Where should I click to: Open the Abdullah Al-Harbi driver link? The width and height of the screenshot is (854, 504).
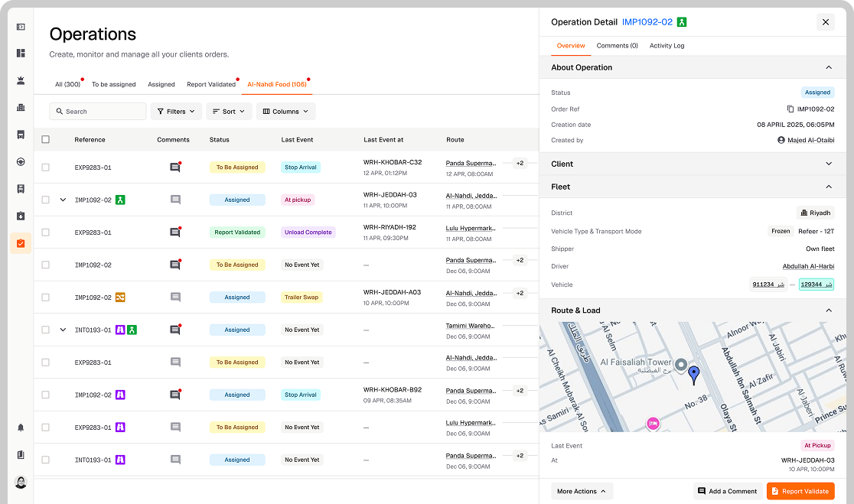pos(807,266)
